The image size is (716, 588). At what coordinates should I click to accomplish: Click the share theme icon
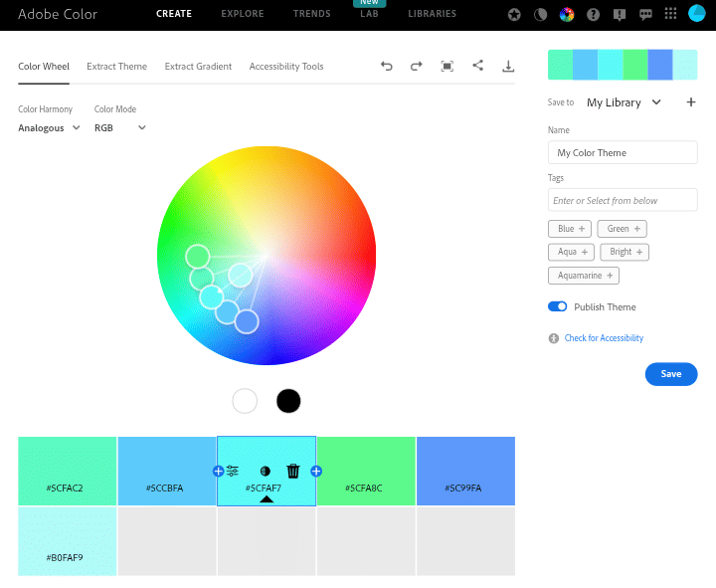tap(477, 66)
